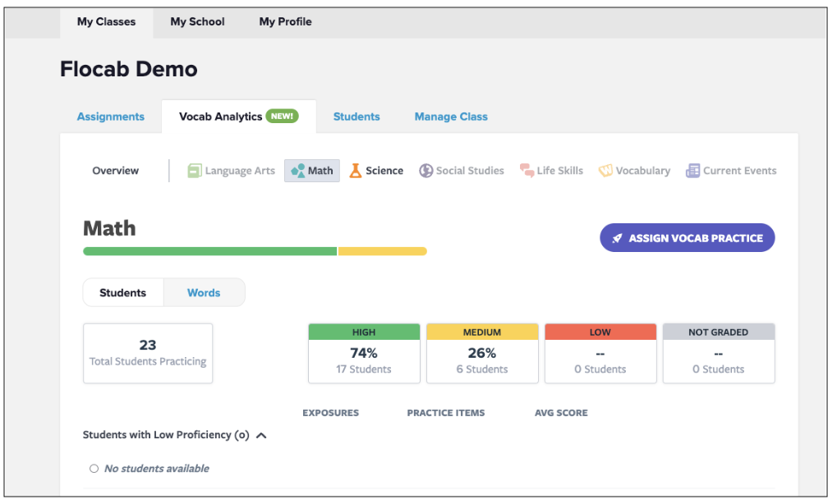Click the EXPOSURES column header
828x504 pixels.
(330, 413)
